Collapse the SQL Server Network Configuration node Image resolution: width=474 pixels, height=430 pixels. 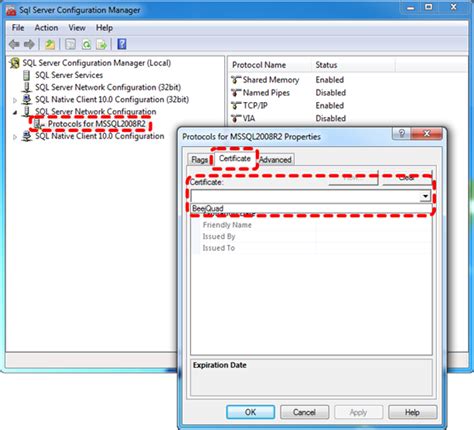(x=15, y=112)
